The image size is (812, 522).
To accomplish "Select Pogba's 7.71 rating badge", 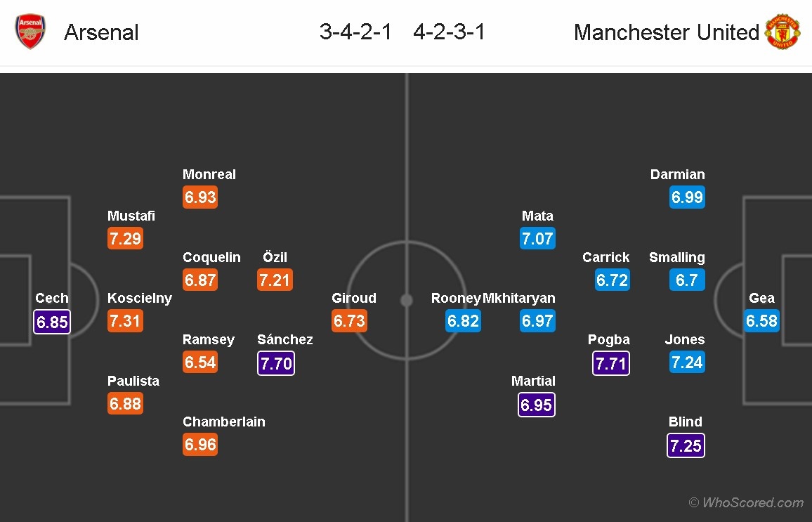I will [x=611, y=363].
